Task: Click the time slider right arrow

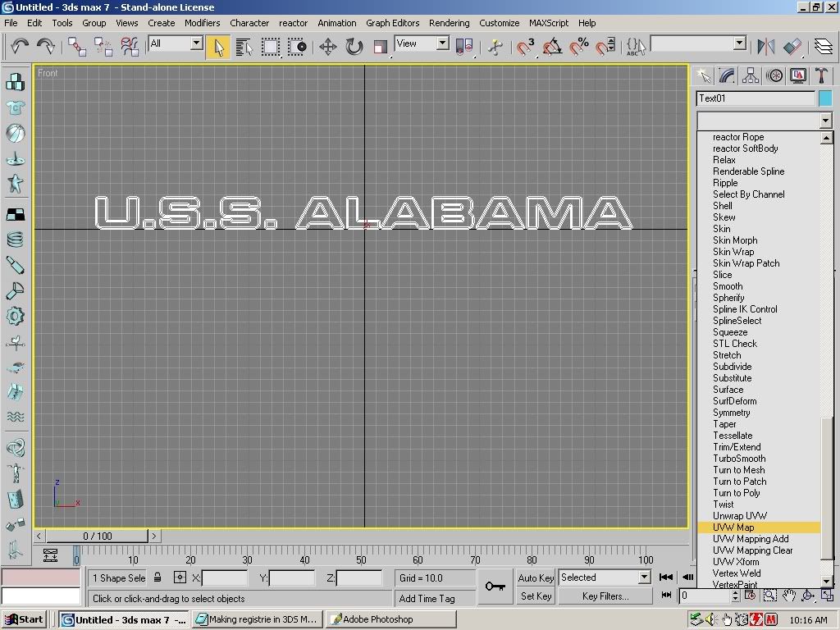Action: 153,536
